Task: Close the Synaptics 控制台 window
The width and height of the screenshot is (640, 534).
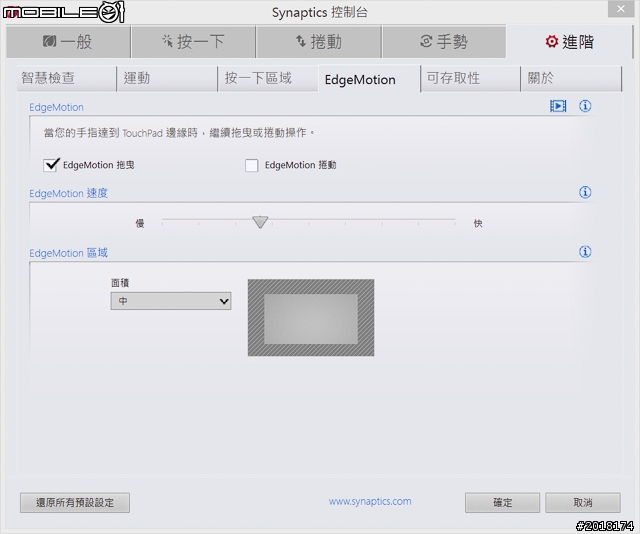Action: [x=621, y=9]
